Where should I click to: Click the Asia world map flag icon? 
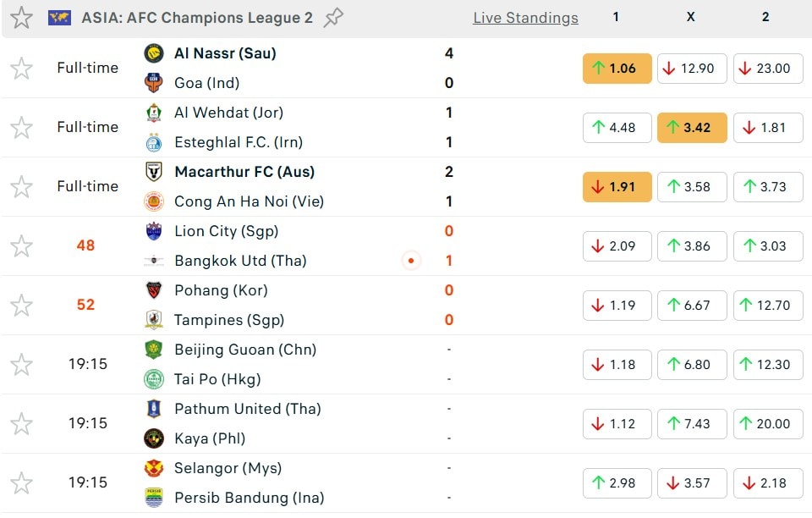pos(59,18)
